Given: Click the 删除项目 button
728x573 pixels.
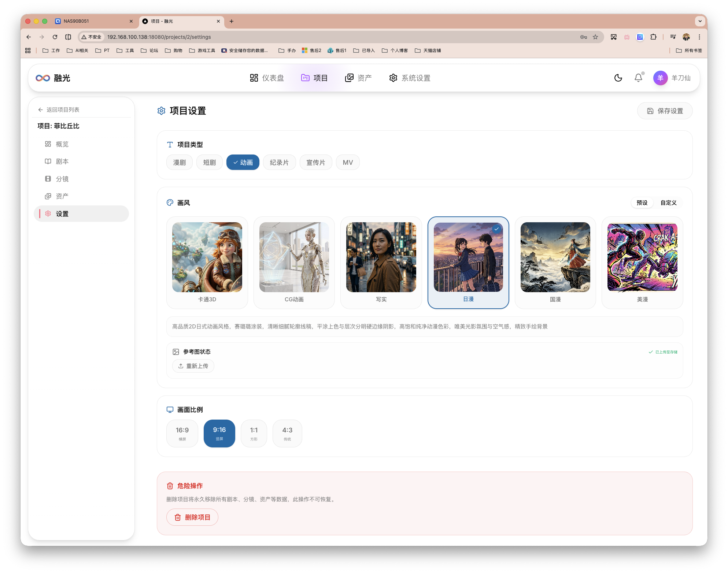Looking at the screenshot, I should pos(192,517).
